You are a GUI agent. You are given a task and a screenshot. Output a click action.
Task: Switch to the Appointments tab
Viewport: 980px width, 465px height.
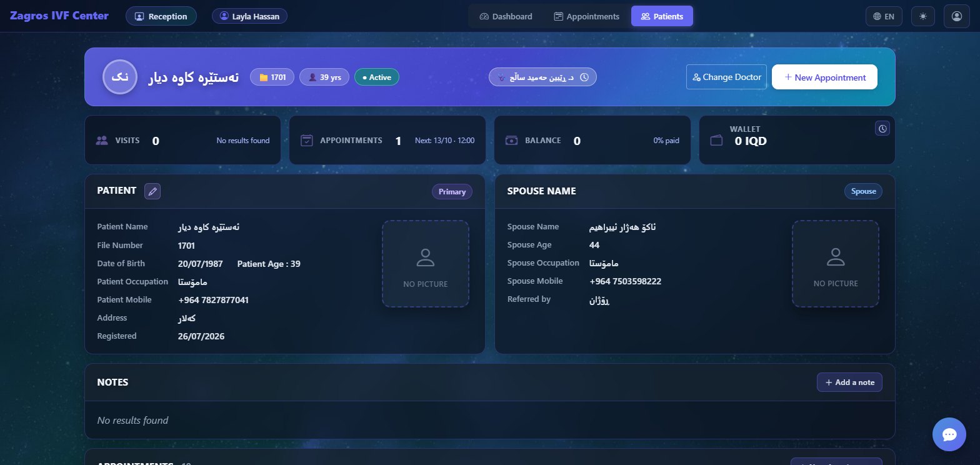tap(586, 16)
